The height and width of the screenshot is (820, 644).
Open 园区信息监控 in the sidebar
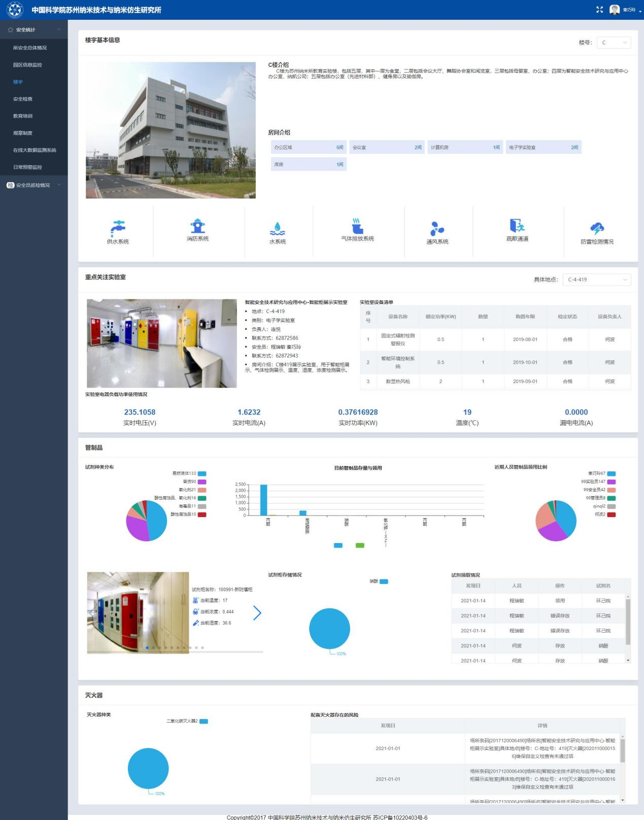(27, 65)
